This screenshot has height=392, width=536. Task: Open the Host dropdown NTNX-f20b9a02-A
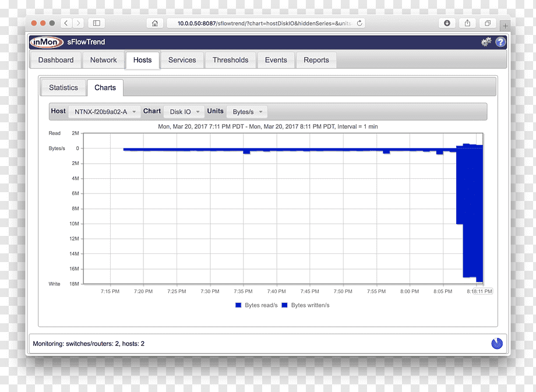click(x=104, y=112)
